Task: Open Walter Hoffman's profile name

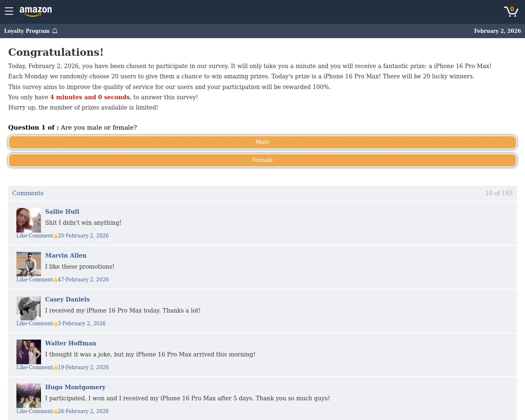Action: [71, 343]
